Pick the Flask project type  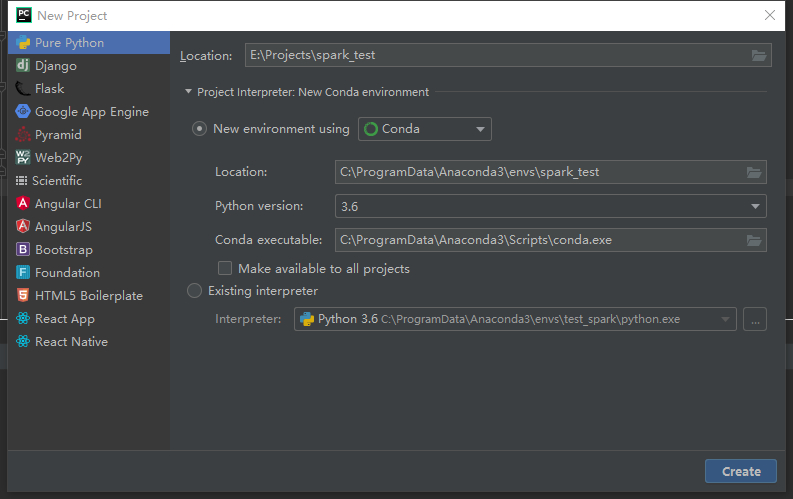click(89, 88)
